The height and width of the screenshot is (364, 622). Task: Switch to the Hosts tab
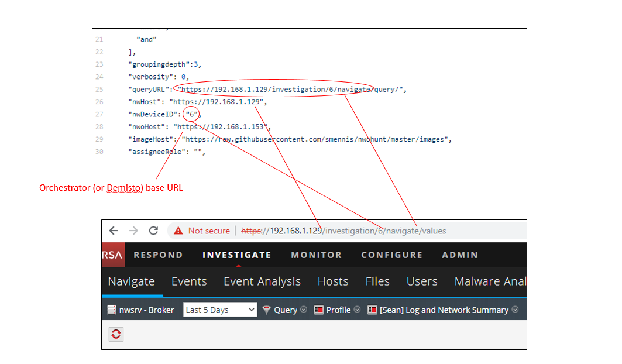333,281
